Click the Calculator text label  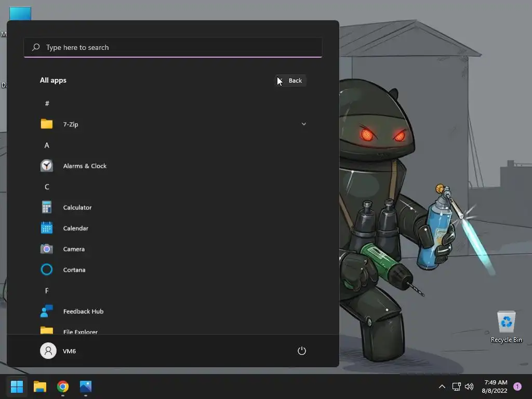(77, 207)
